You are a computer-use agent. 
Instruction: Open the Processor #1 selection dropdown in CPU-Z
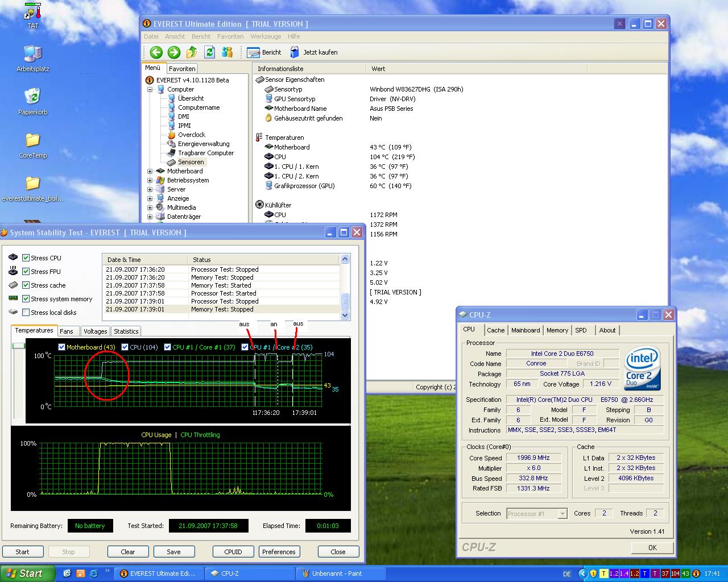click(562, 514)
